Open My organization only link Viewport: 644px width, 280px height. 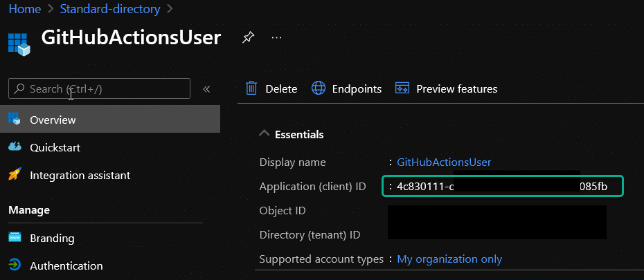tap(449, 259)
